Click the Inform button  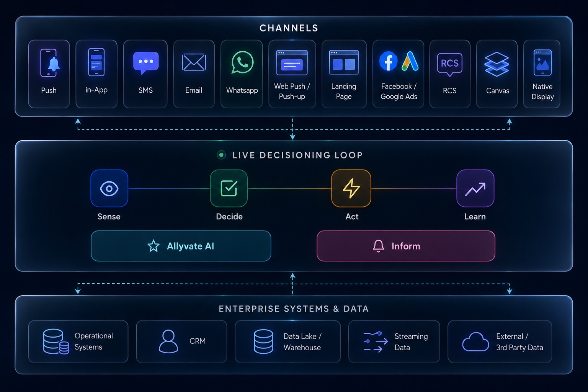(406, 246)
